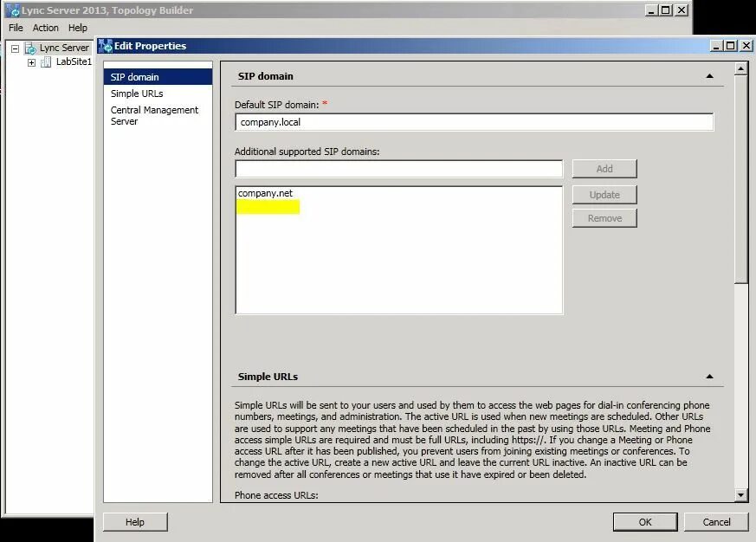Click the Help button at the bottom
The image size is (756, 542).
(x=135, y=522)
